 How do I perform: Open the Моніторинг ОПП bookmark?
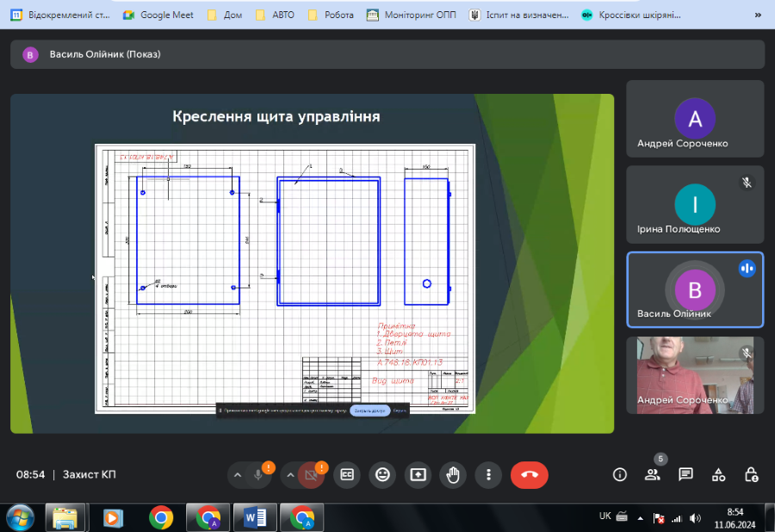[411, 15]
